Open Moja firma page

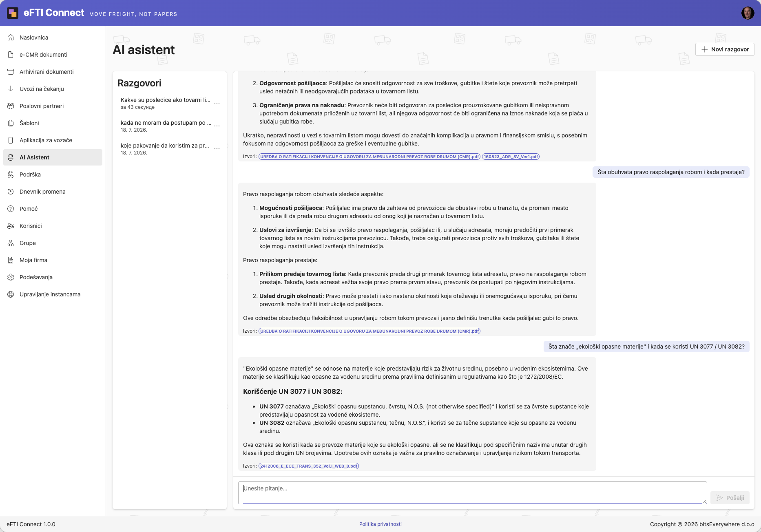click(53, 260)
